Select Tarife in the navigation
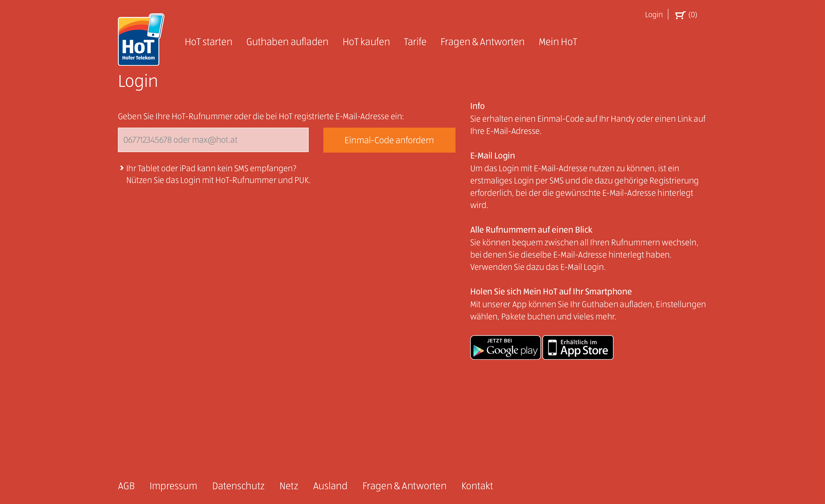Screen dimensions: 825x504 (x=415, y=42)
